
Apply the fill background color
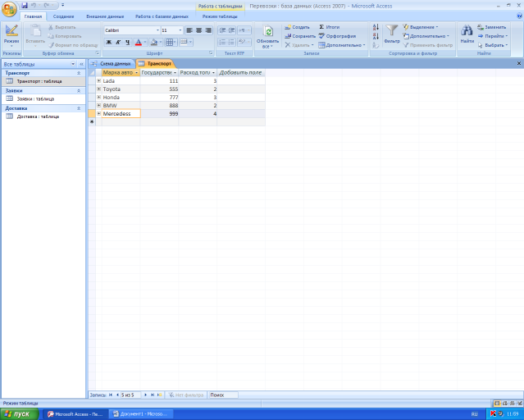[154, 42]
